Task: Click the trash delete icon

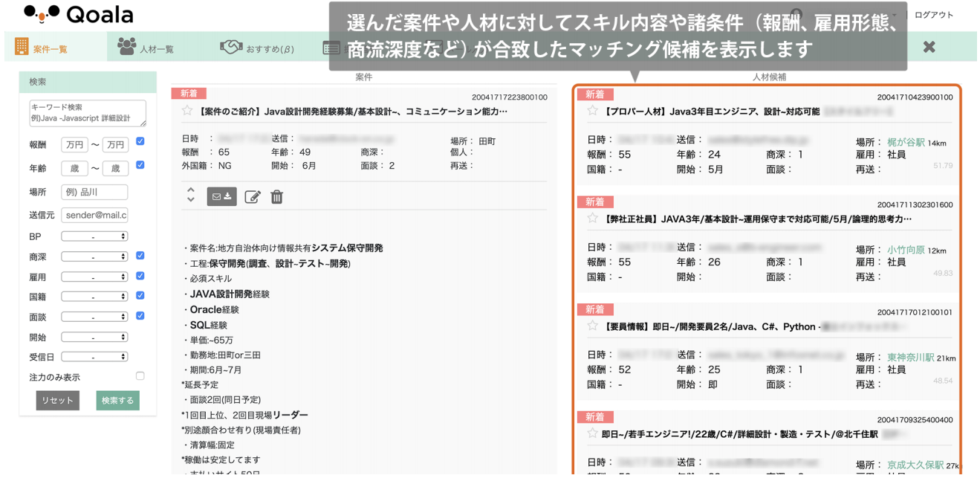Action: pos(276,196)
